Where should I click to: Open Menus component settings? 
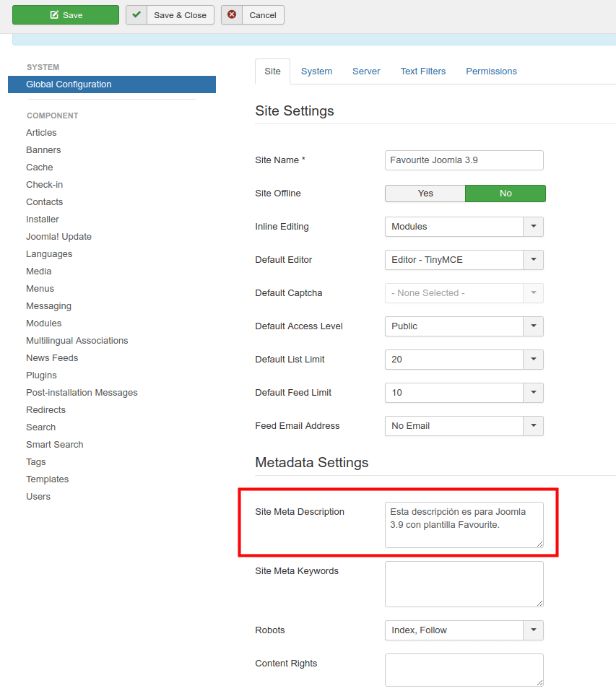click(x=40, y=289)
